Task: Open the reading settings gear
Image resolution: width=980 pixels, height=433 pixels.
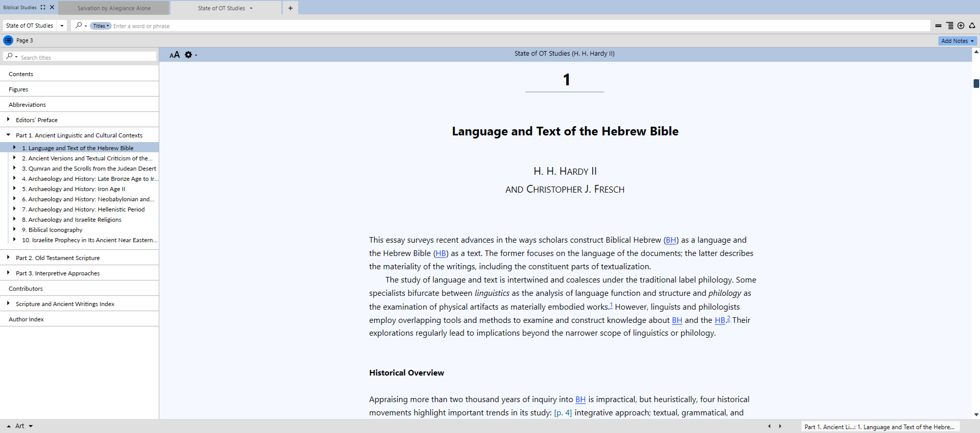Action: coord(188,55)
